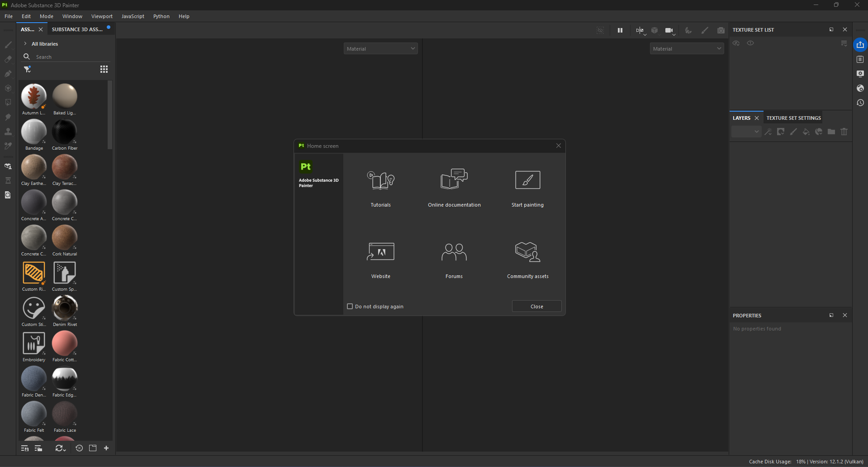Click the Close button in Home screen
Viewport: 868px width, 467px height.
pyautogui.click(x=537, y=307)
